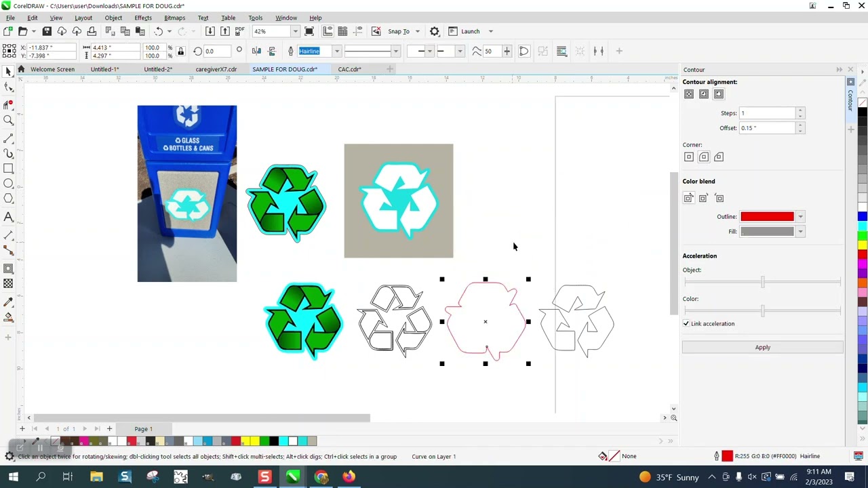This screenshot has height=488, width=868.
Task: Click the contour Offset input field
Action: click(x=768, y=128)
